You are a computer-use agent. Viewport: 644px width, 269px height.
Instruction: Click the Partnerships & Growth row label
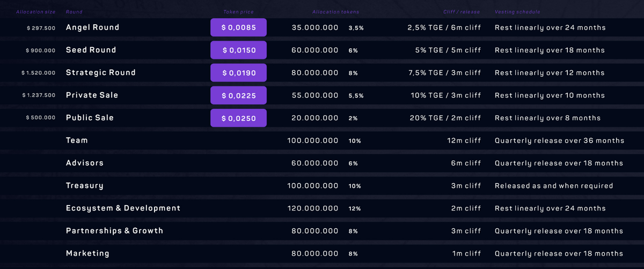pos(114,231)
